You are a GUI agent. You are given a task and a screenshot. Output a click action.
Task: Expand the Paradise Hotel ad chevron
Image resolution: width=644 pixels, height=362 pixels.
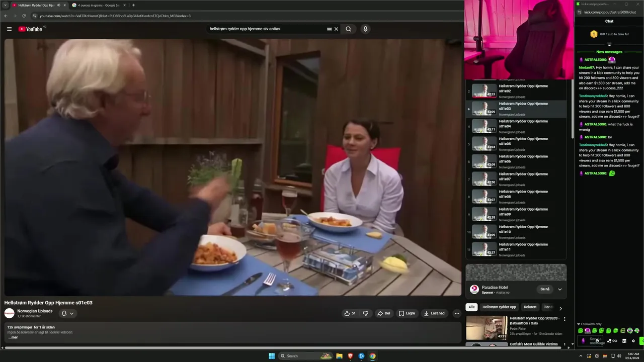point(559,289)
